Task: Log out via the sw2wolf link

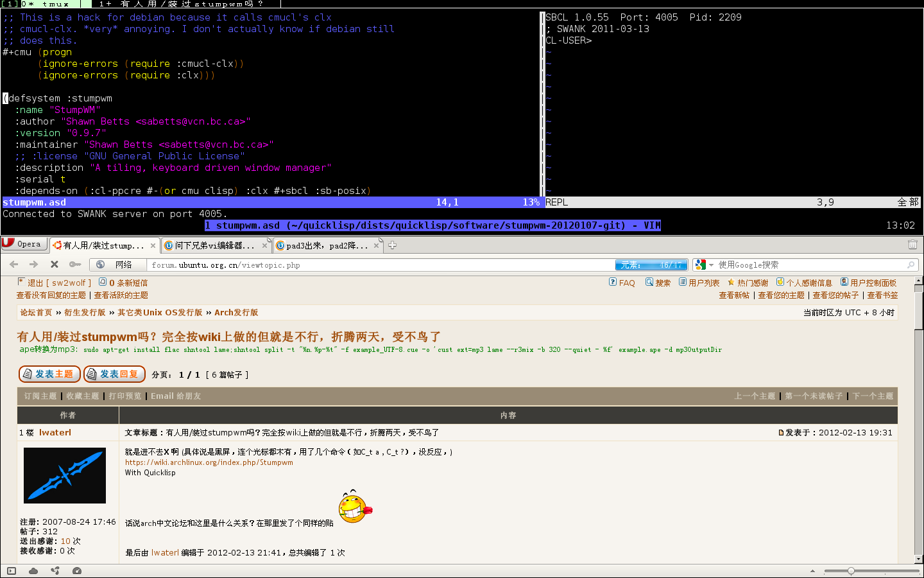Action: tap(59, 283)
